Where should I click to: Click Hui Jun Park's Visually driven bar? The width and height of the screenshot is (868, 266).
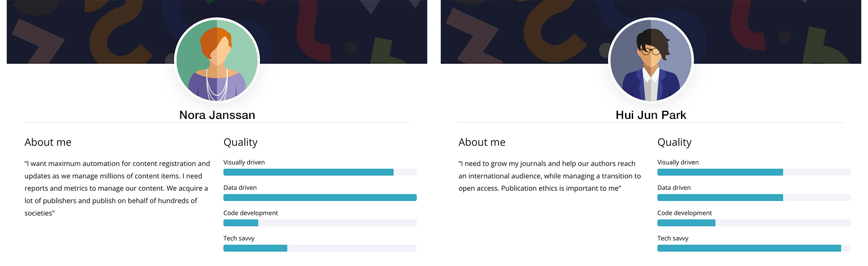pyautogui.click(x=754, y=172)
